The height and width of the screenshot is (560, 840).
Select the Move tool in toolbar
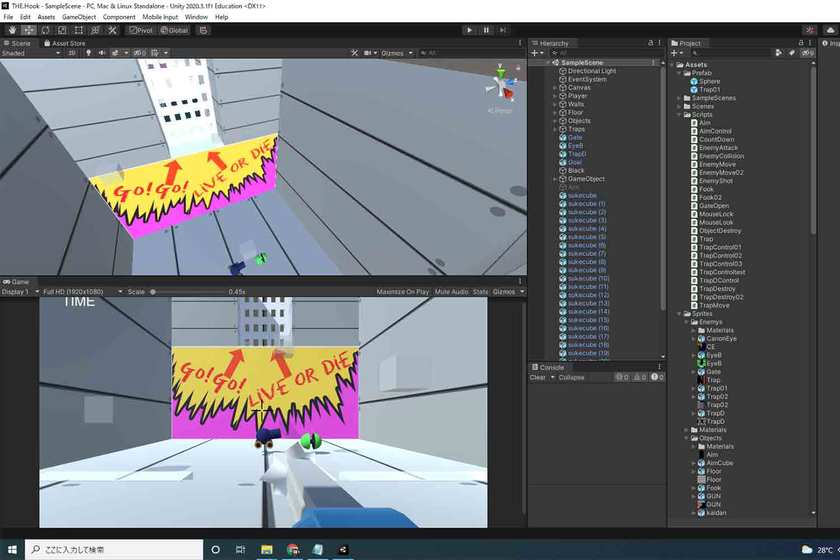(x=28, y=30)
